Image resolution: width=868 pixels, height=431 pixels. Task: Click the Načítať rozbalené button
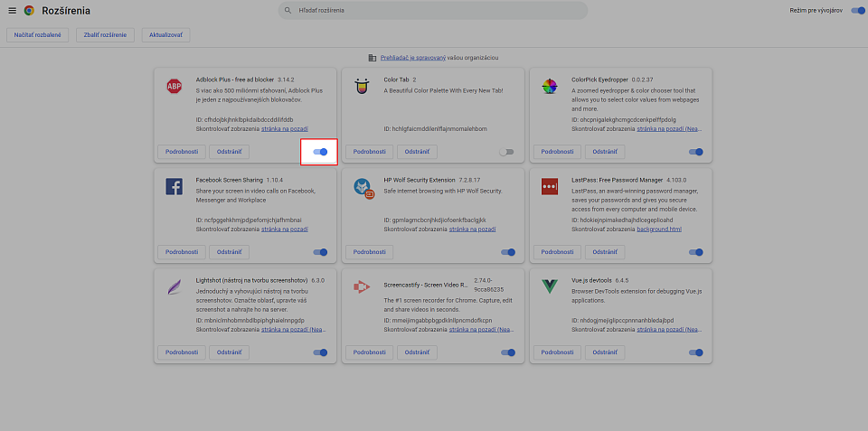tap(37, 34)
